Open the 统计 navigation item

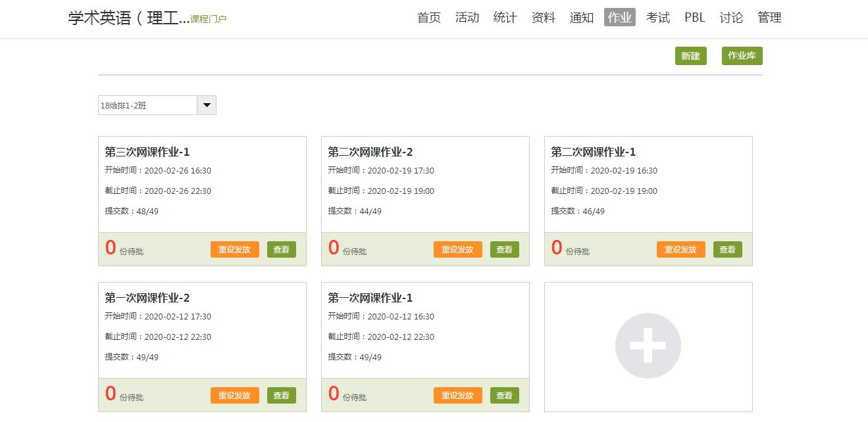click(x=505, y=18)
